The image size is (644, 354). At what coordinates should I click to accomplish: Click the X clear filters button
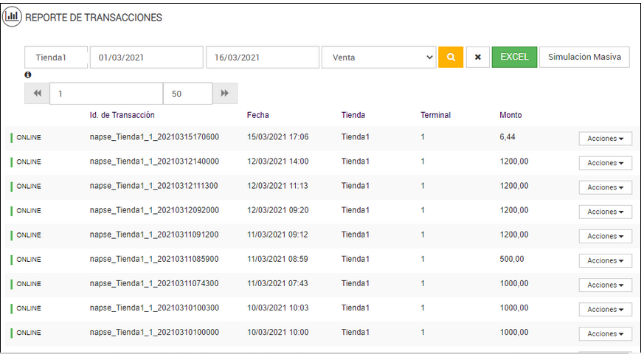[478, 58]
